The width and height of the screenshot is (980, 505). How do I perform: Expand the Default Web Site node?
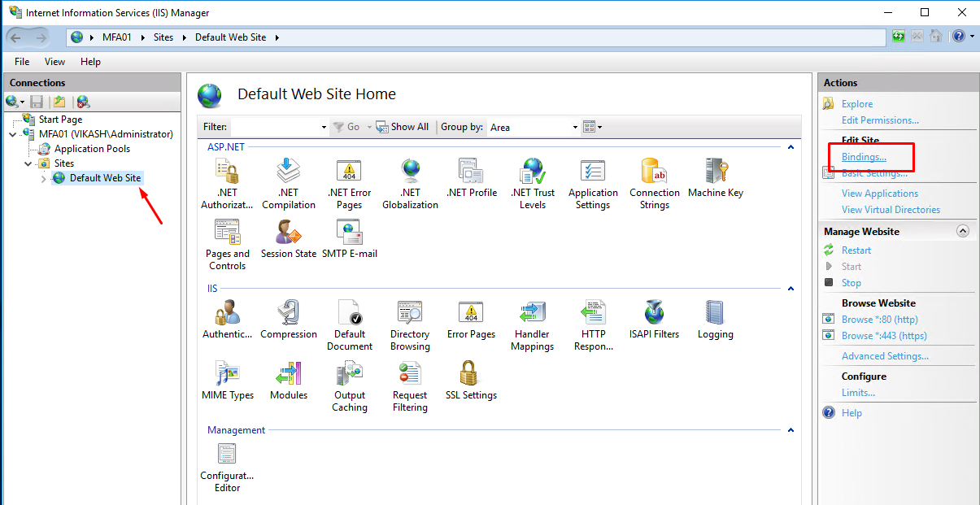[x=44, y=178]
